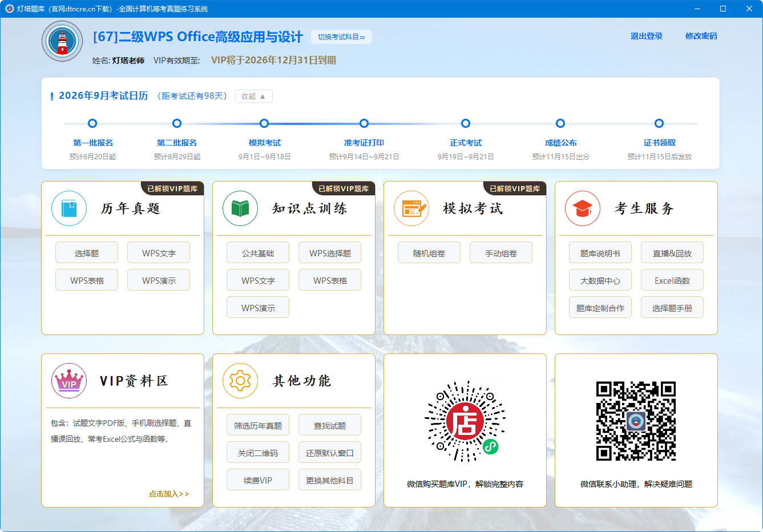The height and width of the screenshot is (532, 763).
Task: Open 公共基础 training
Action: point(258,253)
